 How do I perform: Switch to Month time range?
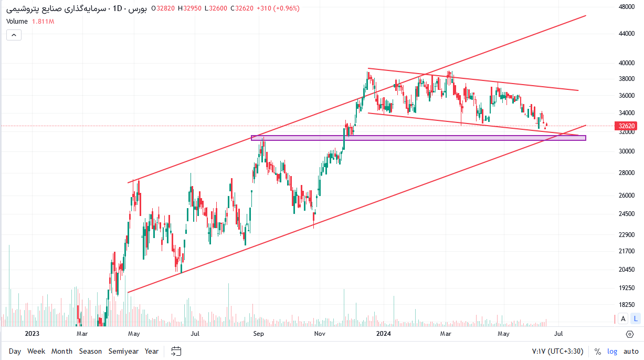[62, 351]
